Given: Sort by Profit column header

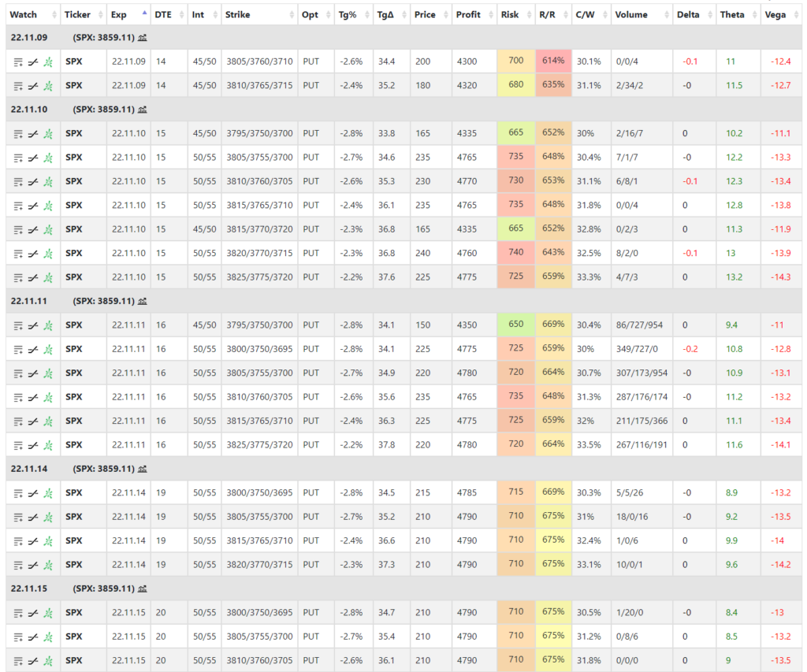Looking at the screenshot, I should 474,15.
